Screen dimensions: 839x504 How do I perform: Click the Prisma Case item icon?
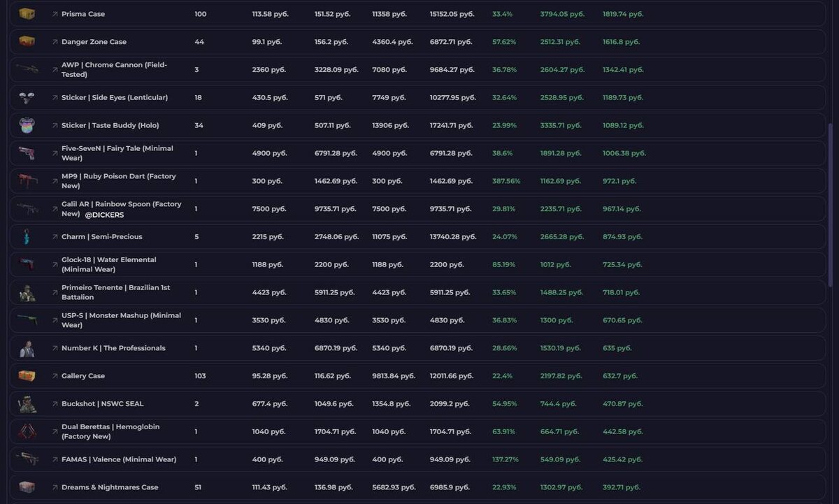point(27,14)
